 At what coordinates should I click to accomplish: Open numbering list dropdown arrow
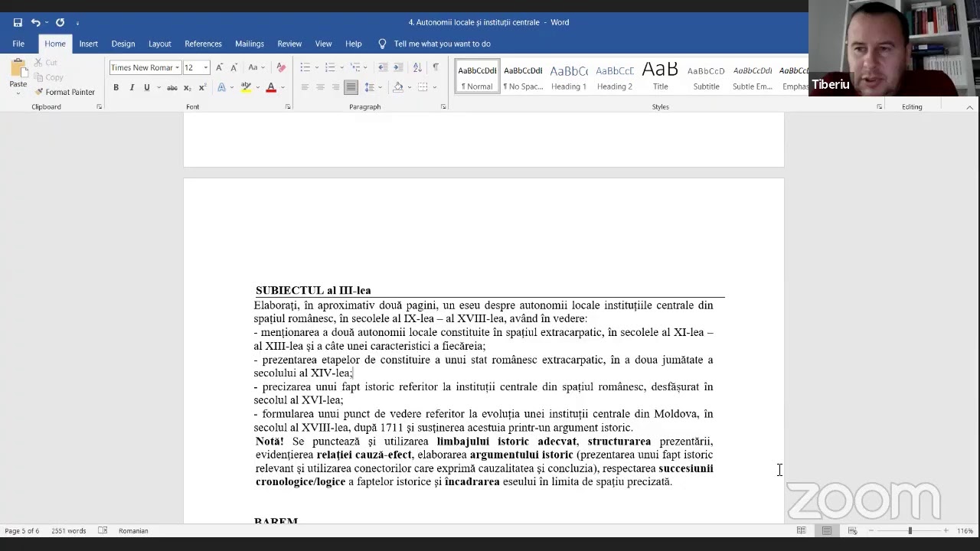click(x=341, y=67)
